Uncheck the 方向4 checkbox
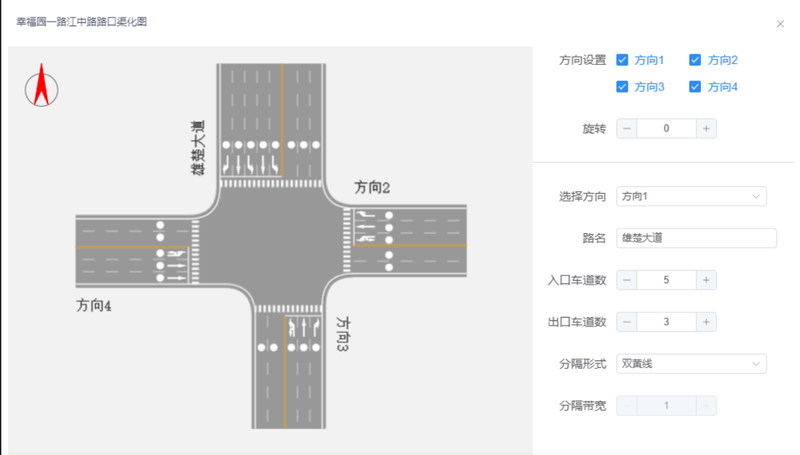This screenshot has height=455, width=800. click(695, 86)
